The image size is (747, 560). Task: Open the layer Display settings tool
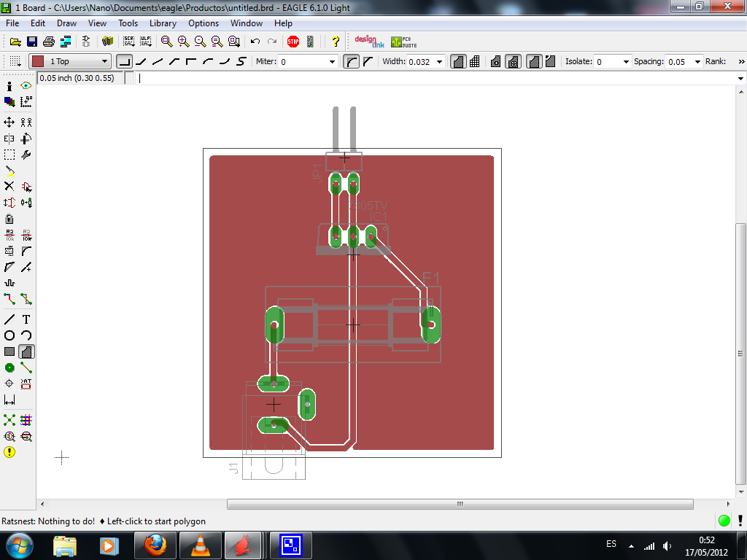pyautogui.click(x=9, y=101)
